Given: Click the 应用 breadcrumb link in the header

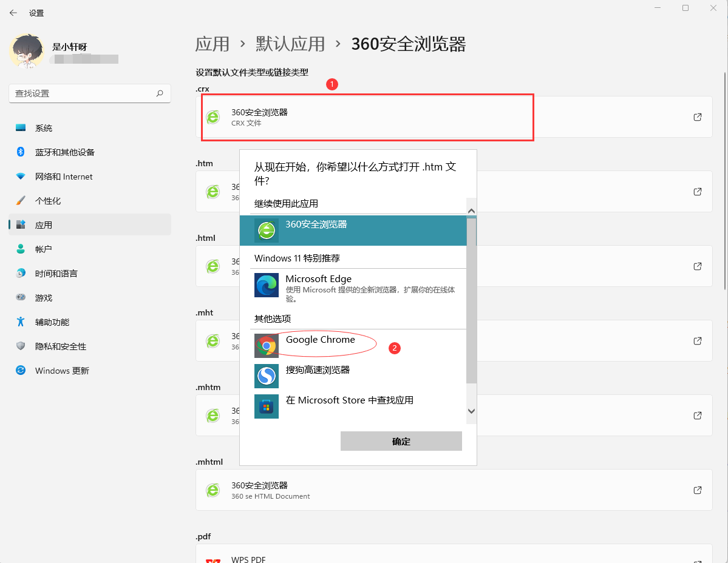Looking at the screenshot, I should 213,44.
